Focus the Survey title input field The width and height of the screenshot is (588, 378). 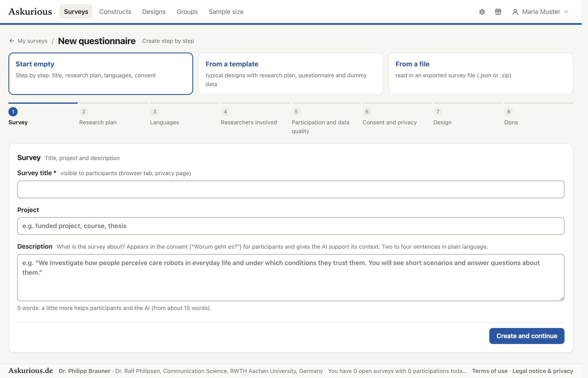(x=291, y=190)
